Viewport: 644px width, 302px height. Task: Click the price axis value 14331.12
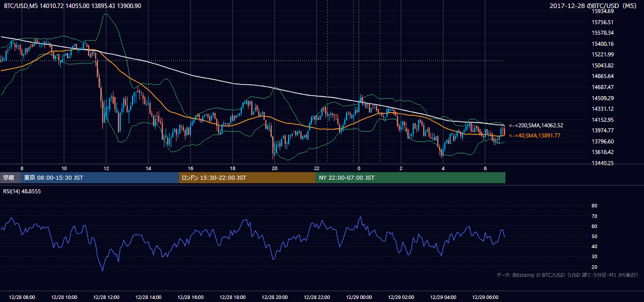tap(603, 109)
